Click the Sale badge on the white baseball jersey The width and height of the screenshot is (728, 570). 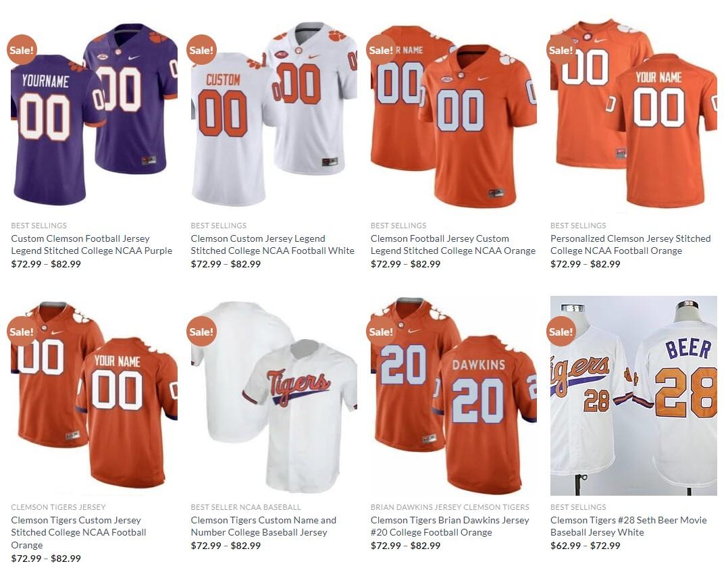[x=201, y=332]
